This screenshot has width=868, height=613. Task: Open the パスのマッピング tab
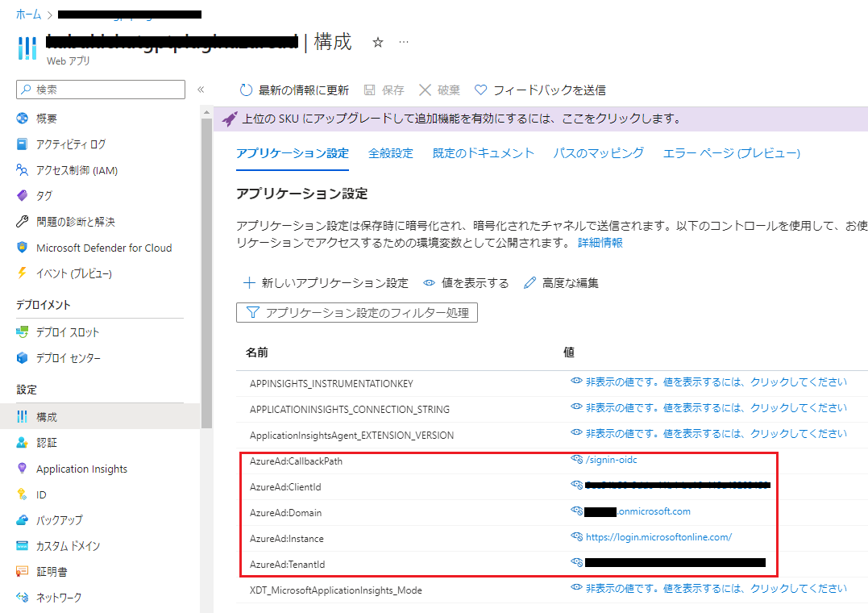tap(598, 153)
